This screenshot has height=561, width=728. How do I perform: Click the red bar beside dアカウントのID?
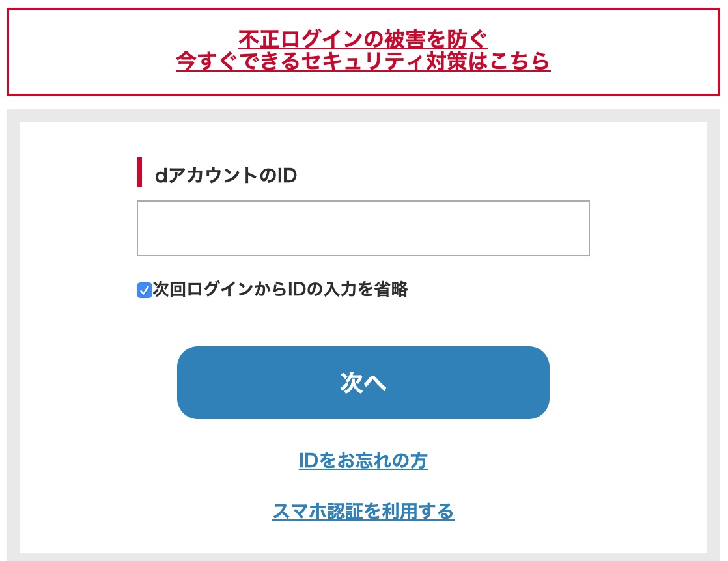(x=139, y=172)
